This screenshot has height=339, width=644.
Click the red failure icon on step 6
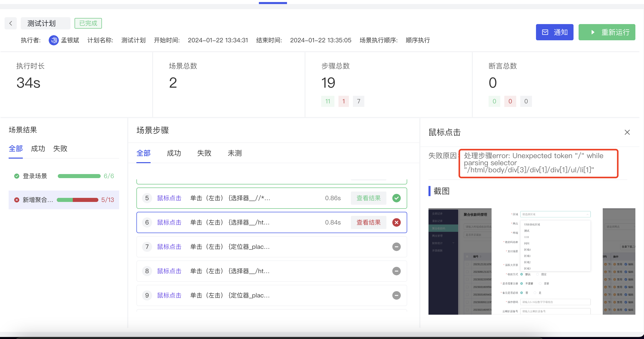pos(396,222)
